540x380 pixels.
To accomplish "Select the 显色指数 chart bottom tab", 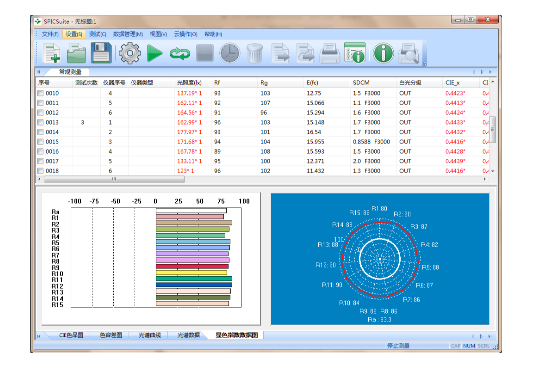I will (237, 335).
